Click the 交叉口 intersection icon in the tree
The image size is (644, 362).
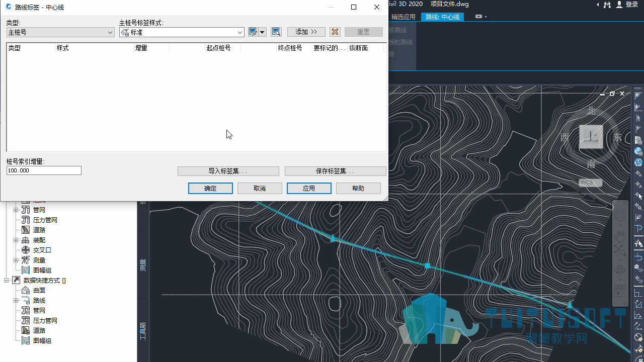click(x=26, y=250)
